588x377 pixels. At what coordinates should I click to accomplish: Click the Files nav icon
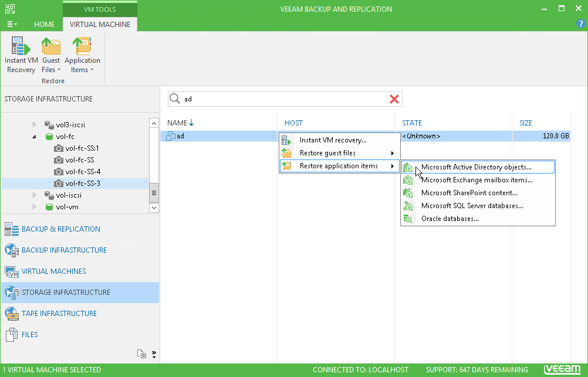[x=12, y=335]
